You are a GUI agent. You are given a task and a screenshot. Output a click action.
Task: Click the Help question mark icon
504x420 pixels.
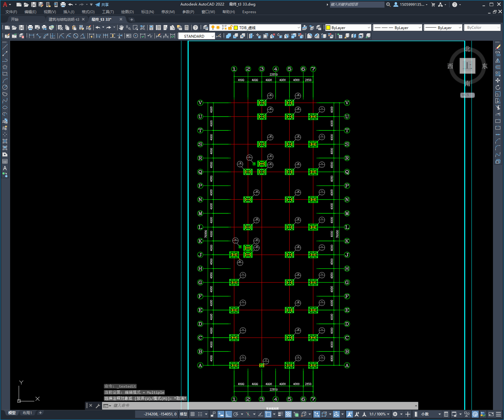tap(195, 28)
